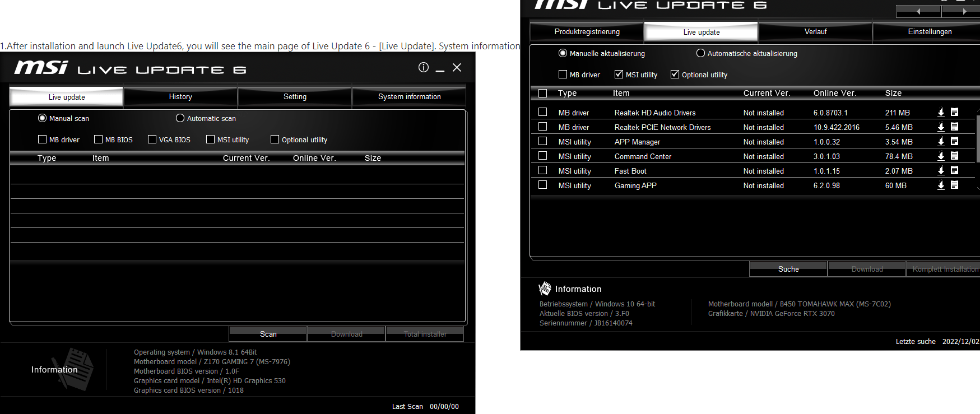Click online version 6.0.8703.1
This screenshot has height=414, width=980.
pyautogui.click(x=830, y=113)
